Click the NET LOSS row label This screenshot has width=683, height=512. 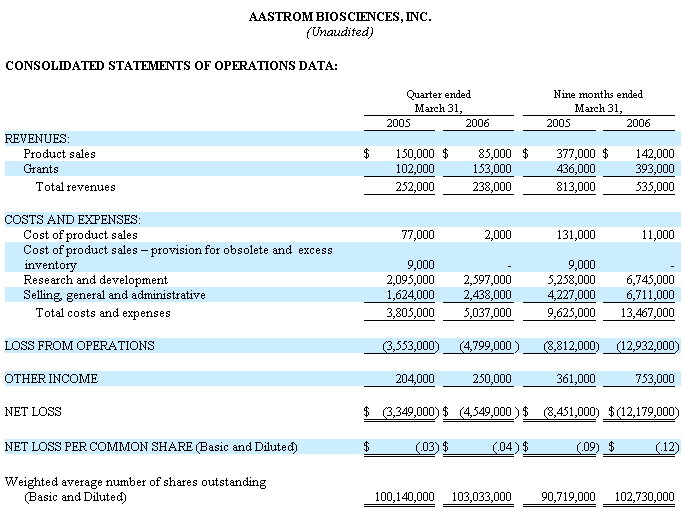(x=33, y=411)
